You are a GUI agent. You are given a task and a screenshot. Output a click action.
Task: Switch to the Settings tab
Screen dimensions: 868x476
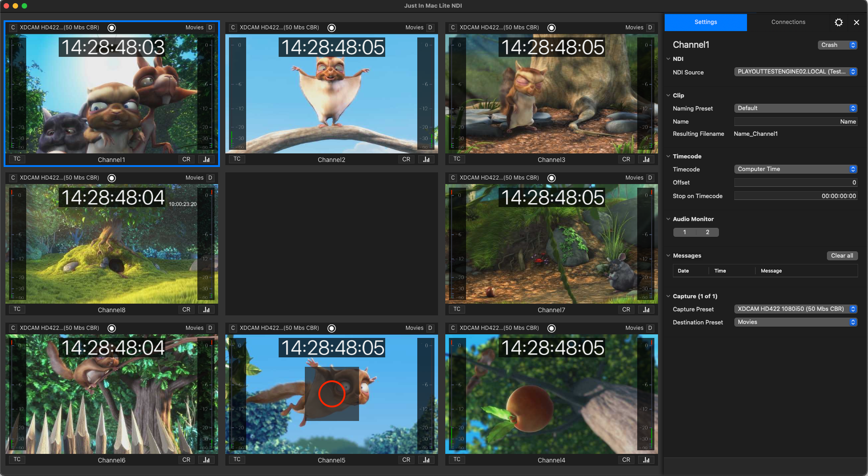705,22
